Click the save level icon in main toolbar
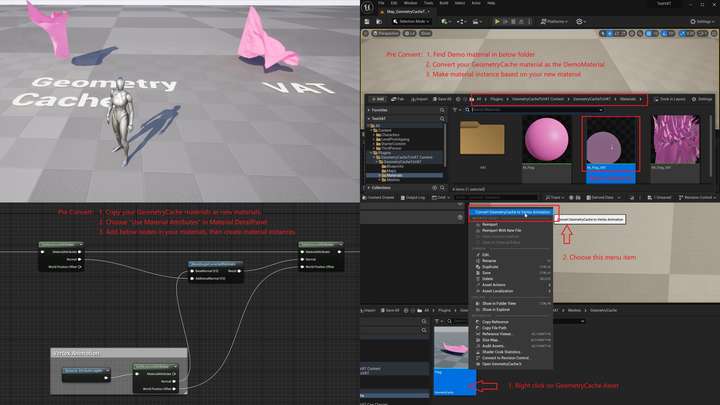 tap(367, 22)
